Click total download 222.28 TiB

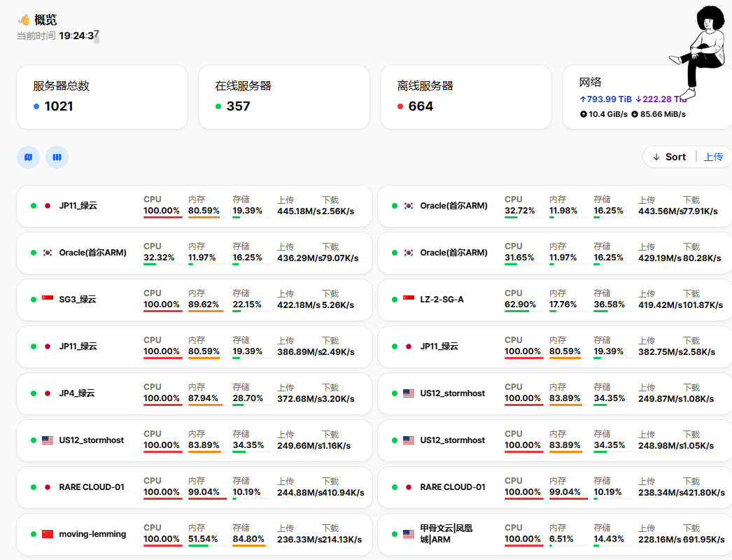pyautogui.click(x=661, y=99)
